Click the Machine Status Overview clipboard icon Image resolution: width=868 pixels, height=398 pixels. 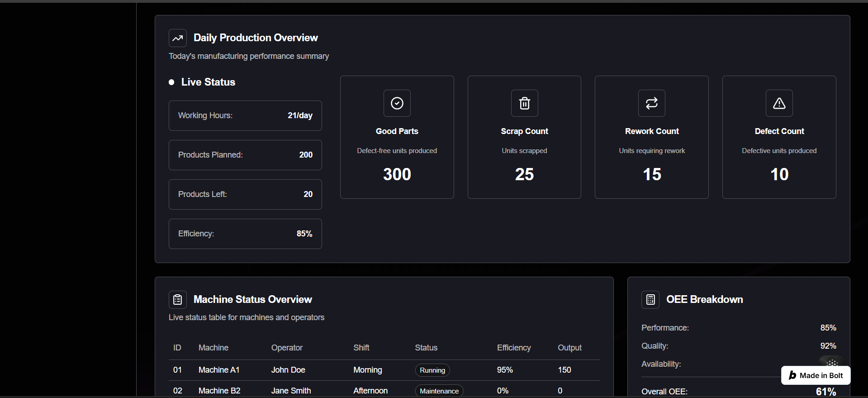(177, 300)
